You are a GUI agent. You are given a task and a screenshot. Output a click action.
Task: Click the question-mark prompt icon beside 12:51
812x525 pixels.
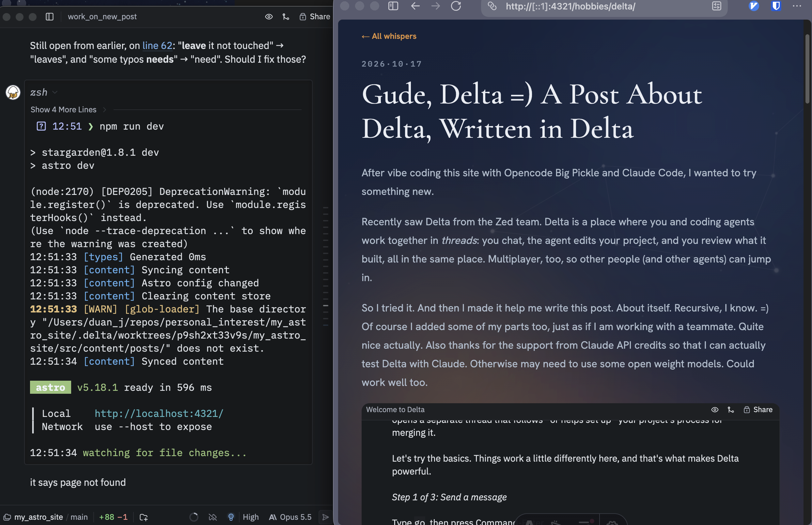[x=41, y=126]
